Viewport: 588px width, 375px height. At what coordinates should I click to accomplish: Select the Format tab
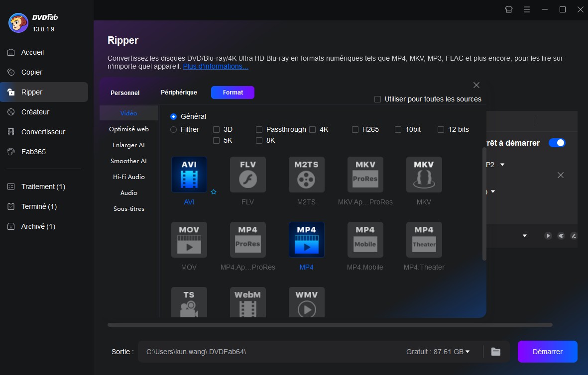point(233,93)
